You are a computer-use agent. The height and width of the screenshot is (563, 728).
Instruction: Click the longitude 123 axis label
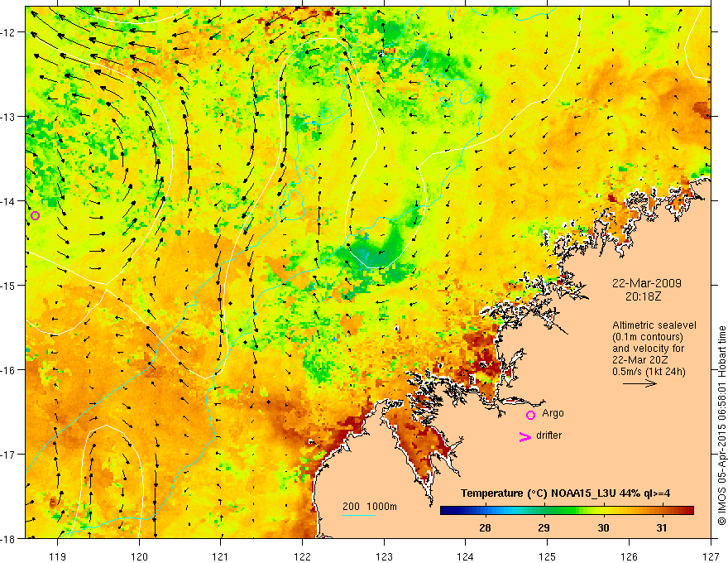pos(384,556)
